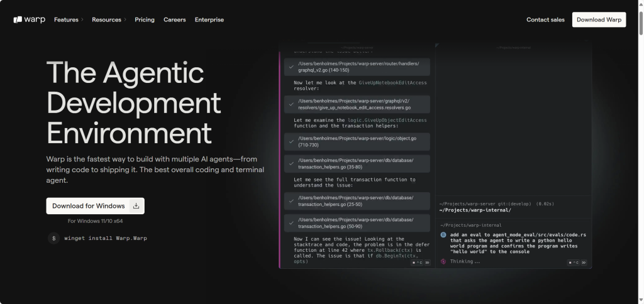Click the blue user avatar beside the eval prompt

[x=443, y=235]
